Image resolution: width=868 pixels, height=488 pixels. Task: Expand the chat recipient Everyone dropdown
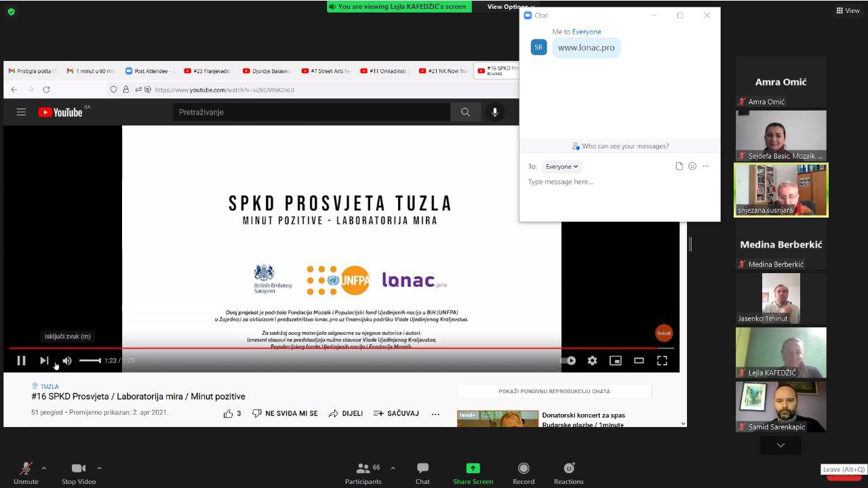coord(561,166)
